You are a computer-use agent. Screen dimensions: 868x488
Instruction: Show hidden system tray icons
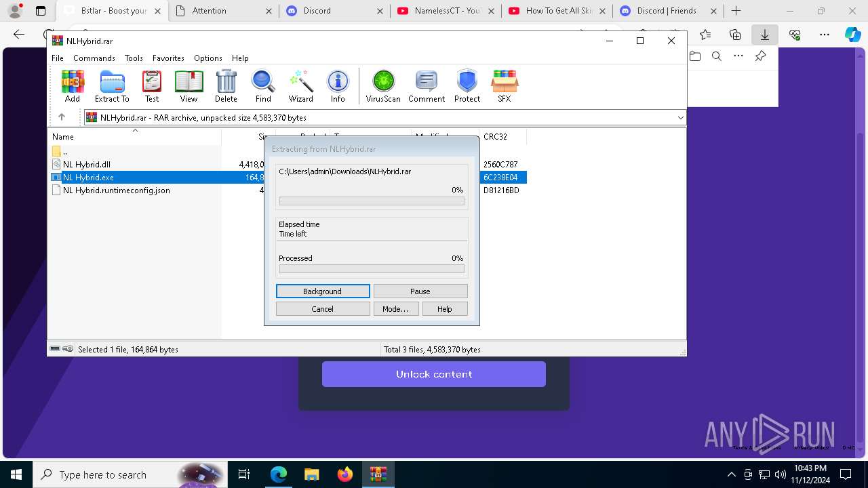click(731, 474)
